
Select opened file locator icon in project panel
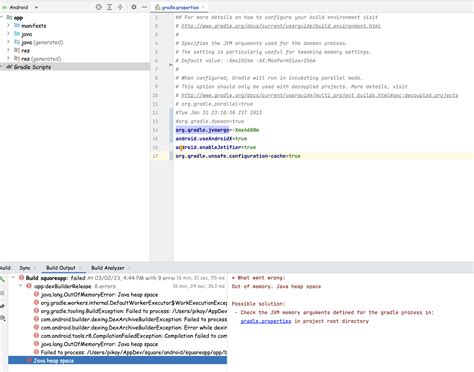click(99, 7)
